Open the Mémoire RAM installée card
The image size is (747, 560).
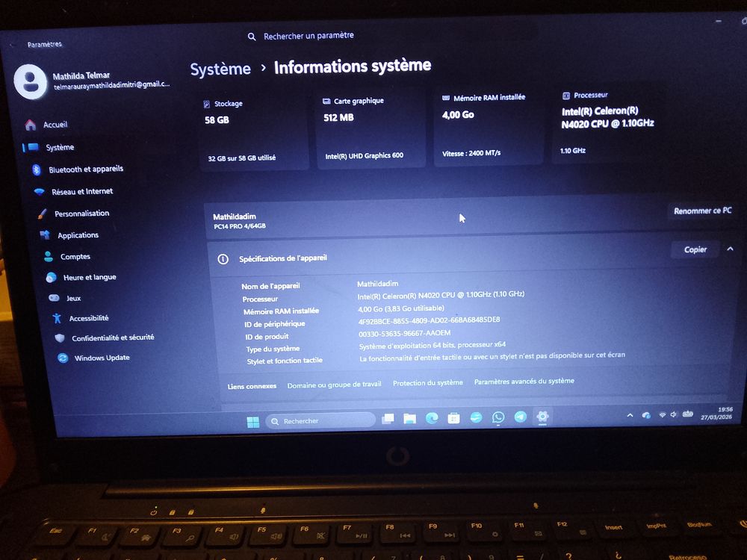click(x=489, y=127)
